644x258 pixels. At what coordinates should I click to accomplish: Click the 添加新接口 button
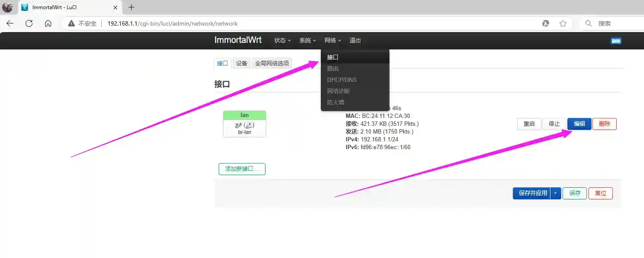(x=242, y=169)
